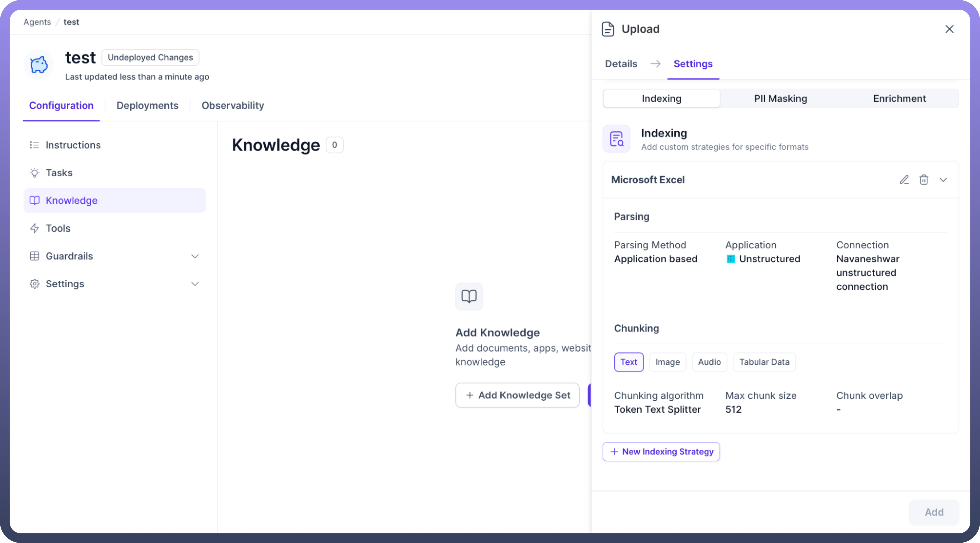Click the book icon above Add Knowledge
Viewport: 980px width, 543px height.
[x=469, y=296]
